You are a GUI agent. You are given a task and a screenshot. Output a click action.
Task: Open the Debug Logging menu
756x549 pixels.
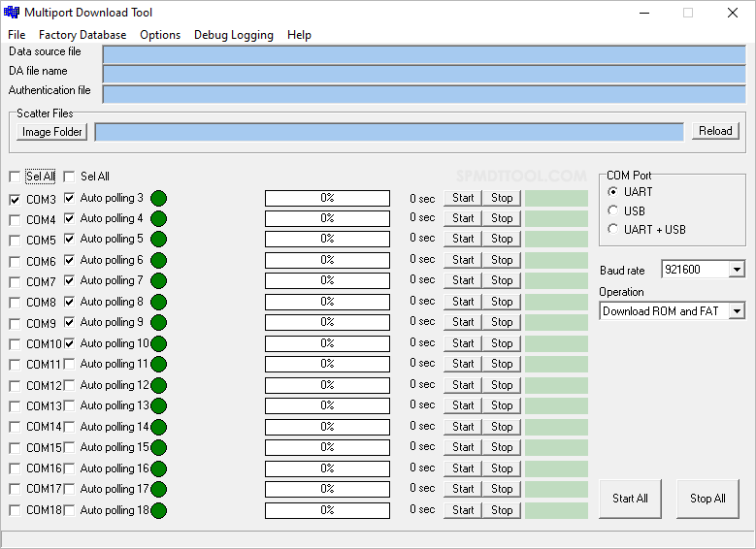tap(233, 35)
